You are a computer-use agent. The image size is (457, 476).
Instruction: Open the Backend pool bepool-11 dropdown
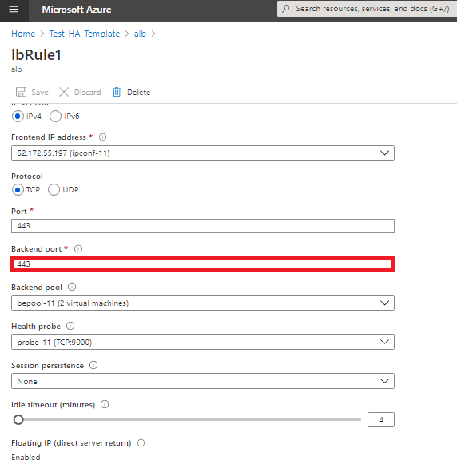[203, 303]
